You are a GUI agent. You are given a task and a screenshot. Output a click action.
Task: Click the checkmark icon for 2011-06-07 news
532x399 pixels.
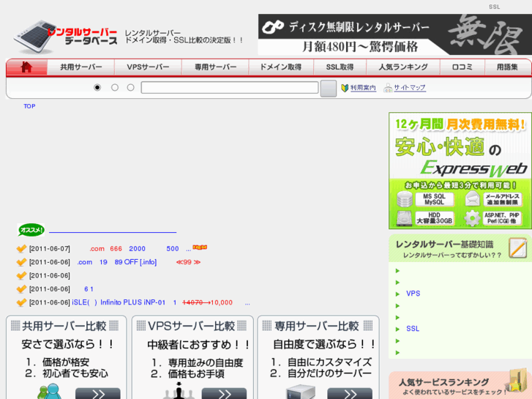pyautogui.click(x=21, y=249)
